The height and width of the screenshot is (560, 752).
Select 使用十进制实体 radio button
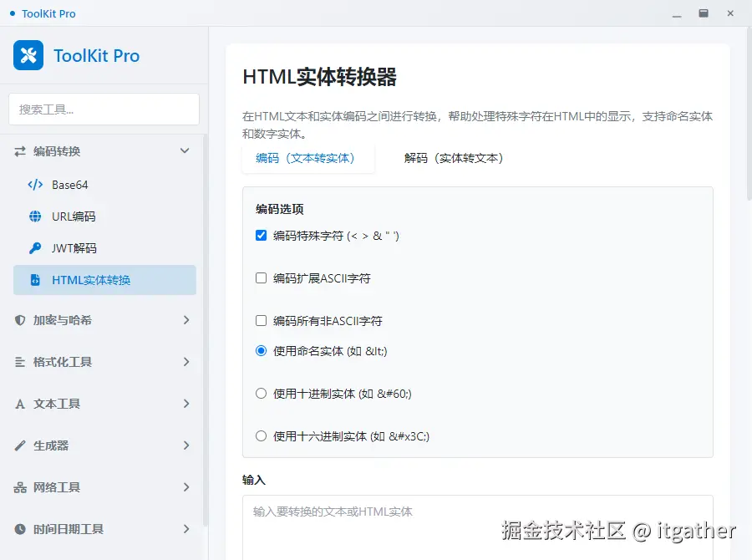[261, 394]
